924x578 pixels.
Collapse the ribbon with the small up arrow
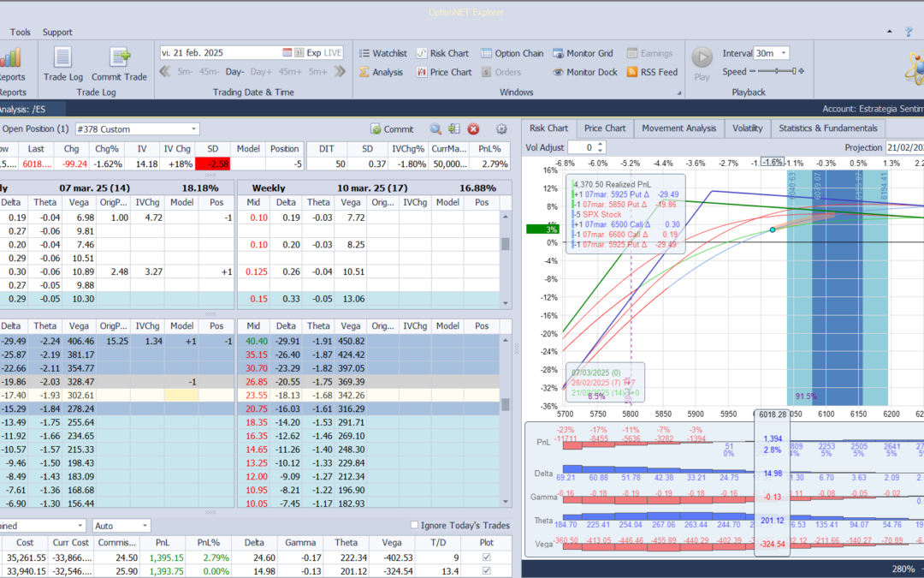point(890,32)
